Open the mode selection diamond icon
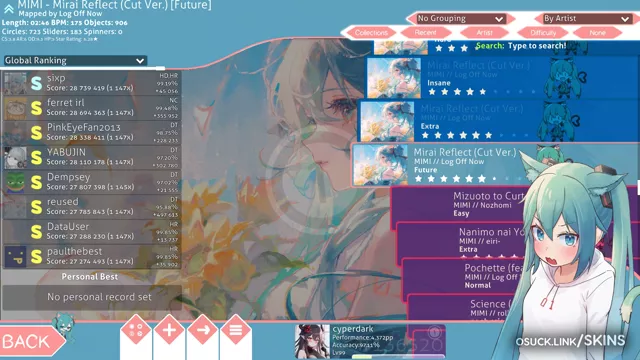The height and width of the screenshot is (360, 640). tap(136, 330)
